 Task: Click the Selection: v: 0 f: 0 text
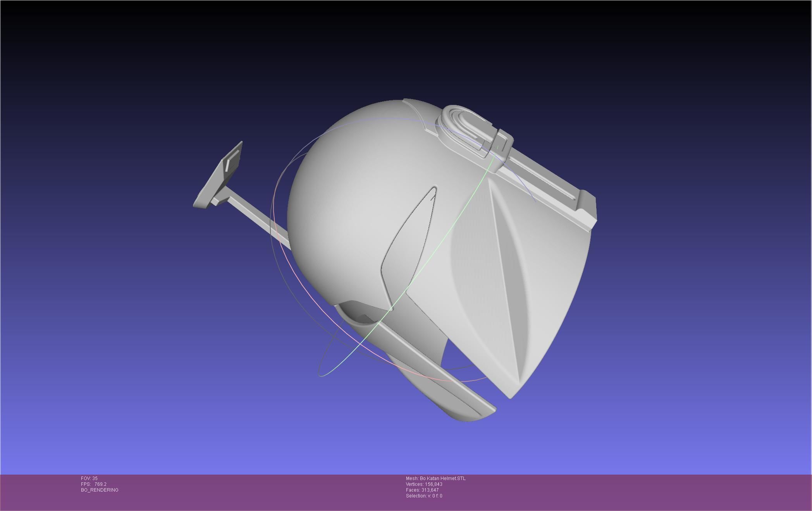coord(424,496)
